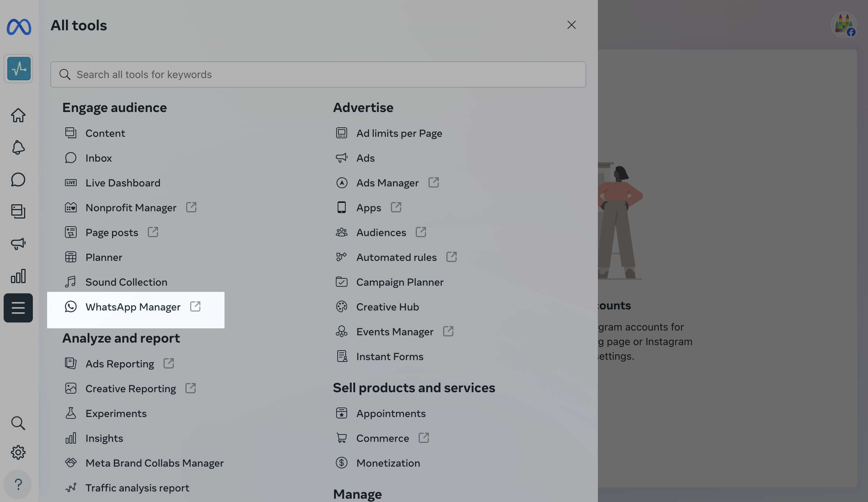Open Experiments tool

click(116, 413)
